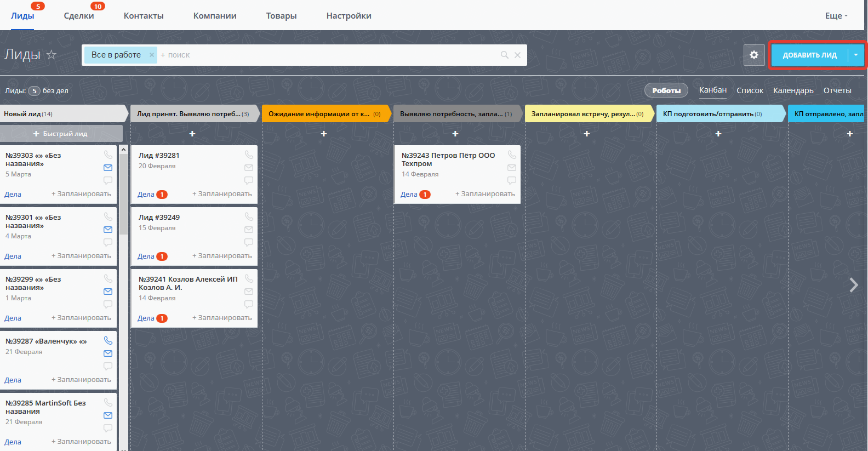Open chat for lead №39303

[108, 180]
